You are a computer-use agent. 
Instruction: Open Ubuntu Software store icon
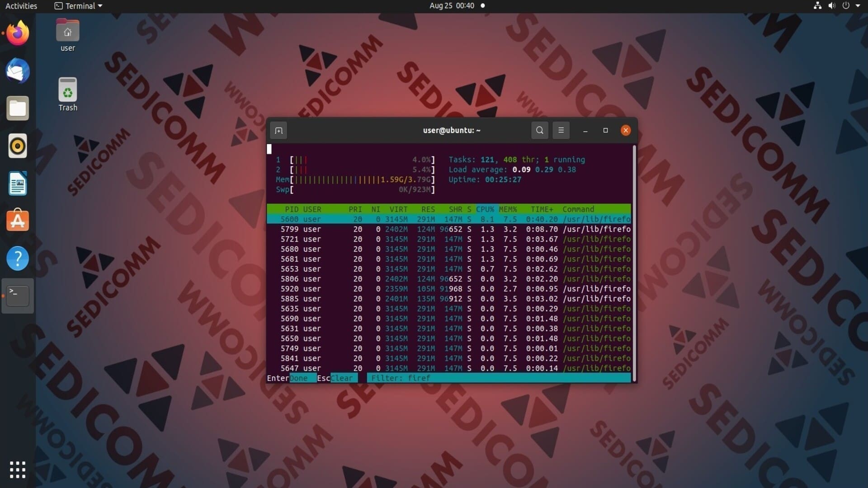[18, 221]
